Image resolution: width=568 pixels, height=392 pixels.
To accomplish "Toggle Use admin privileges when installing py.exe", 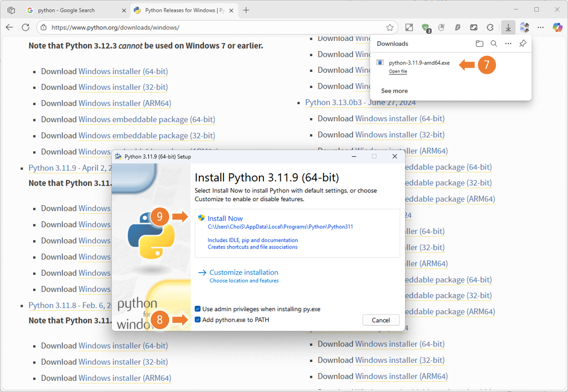I will pyautogui.click(x=197, y=309).
